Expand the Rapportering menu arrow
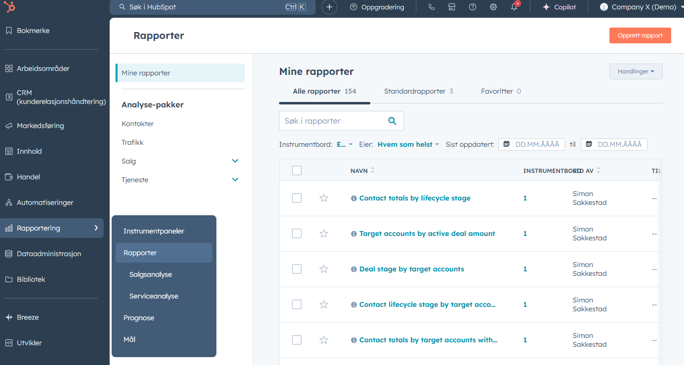 tap(96, 228)
